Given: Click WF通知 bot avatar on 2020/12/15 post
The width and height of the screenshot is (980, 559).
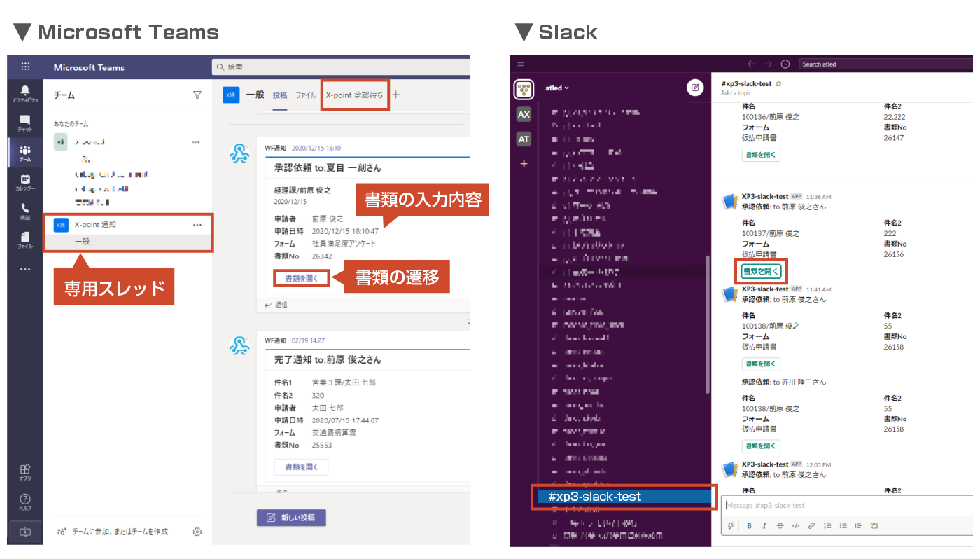Looking at the screenshot, I should click(240, 152).
